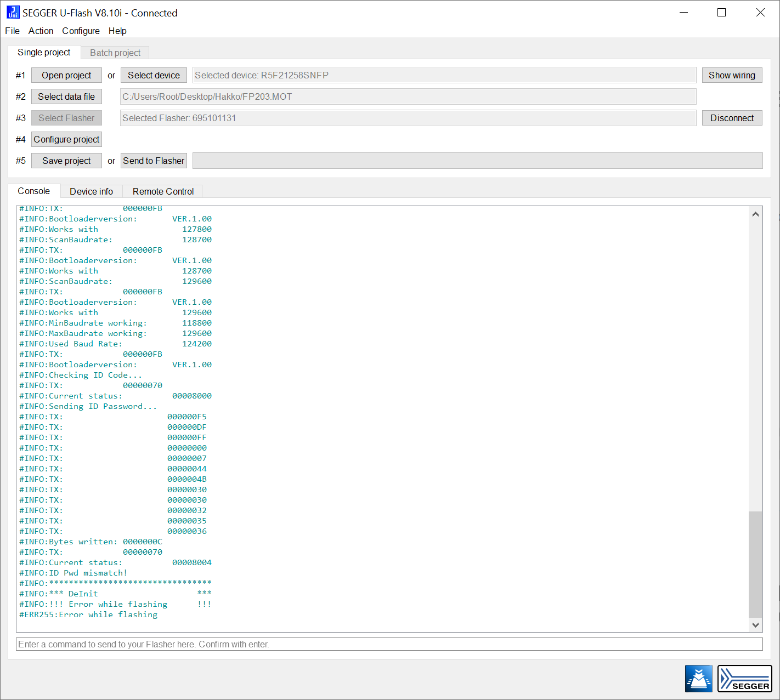Viewport: 780px width, 700px height.
Task: Open the Remote Control tab
Action: point(163,191)
